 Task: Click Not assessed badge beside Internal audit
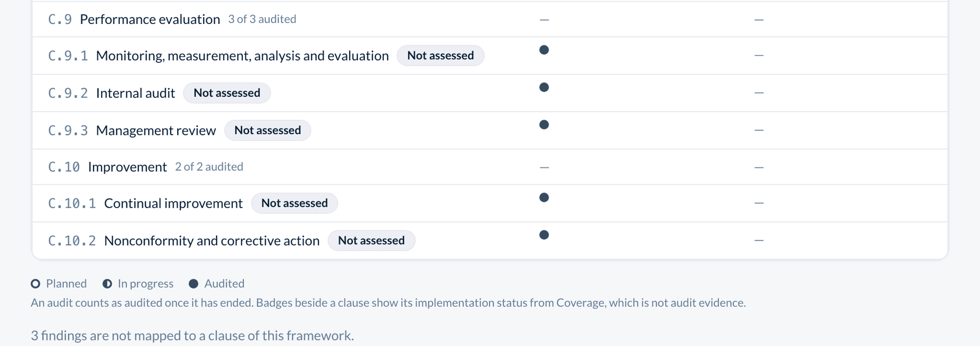[x=227, y=93]
